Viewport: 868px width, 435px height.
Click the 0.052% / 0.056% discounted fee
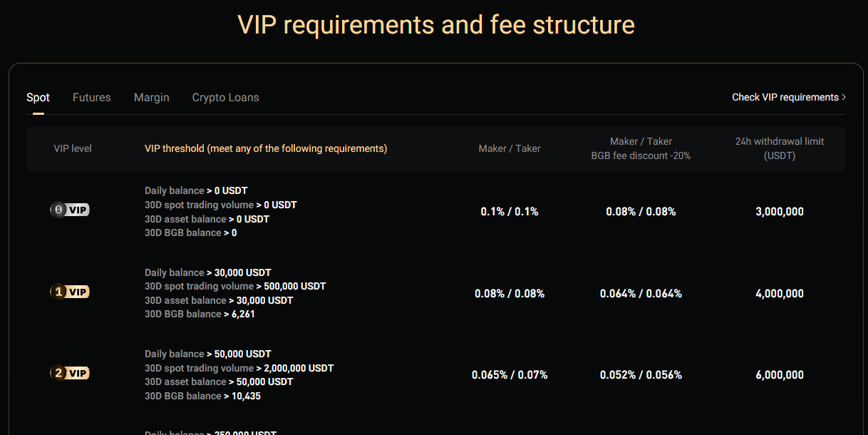tap(641, 375)
